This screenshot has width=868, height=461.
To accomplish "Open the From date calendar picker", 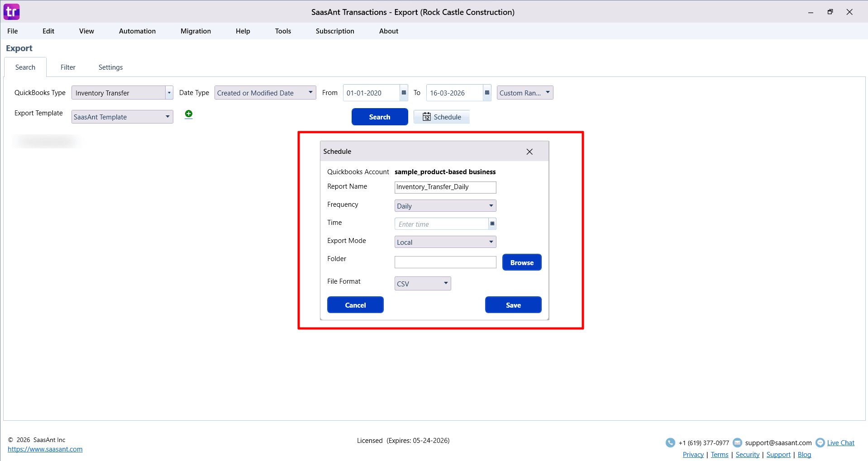I will 404,93.
